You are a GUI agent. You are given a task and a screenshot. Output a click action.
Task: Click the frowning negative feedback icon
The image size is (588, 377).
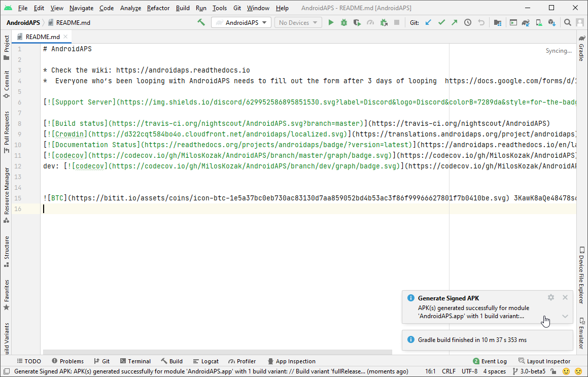click(579, 371)
